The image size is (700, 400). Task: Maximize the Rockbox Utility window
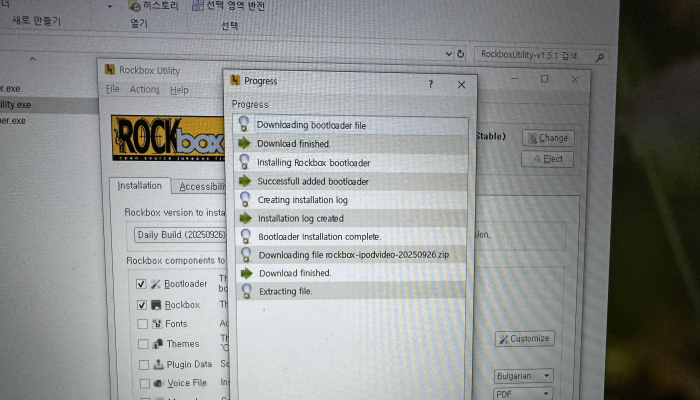(544, 79)
